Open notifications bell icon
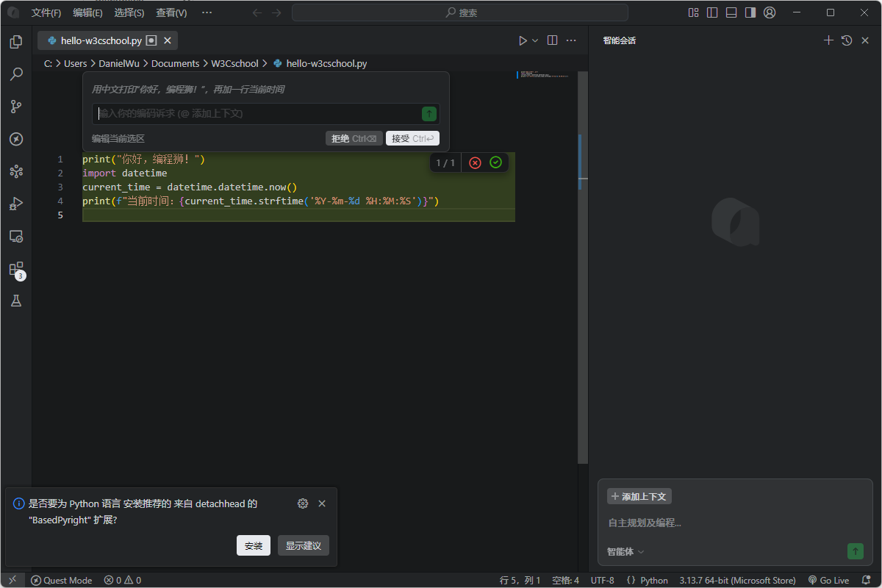882x588 pixels. pos(867,580)
